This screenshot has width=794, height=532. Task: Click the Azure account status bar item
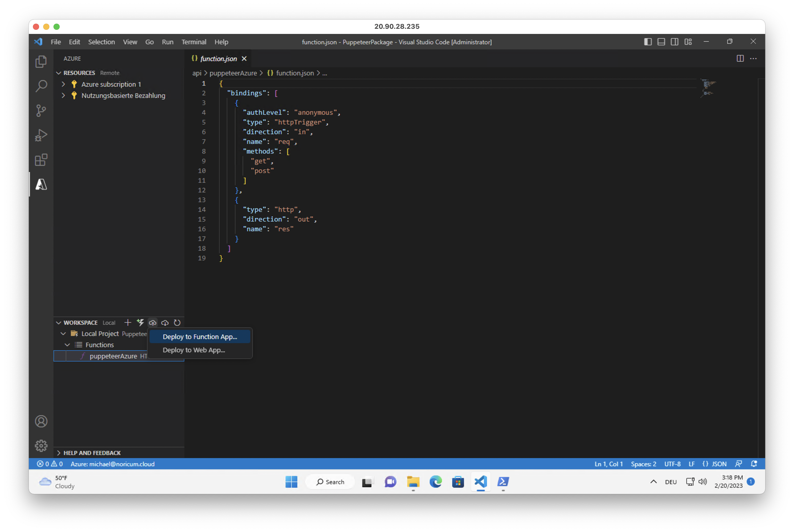pyautogui.click(x=112, y=464)
